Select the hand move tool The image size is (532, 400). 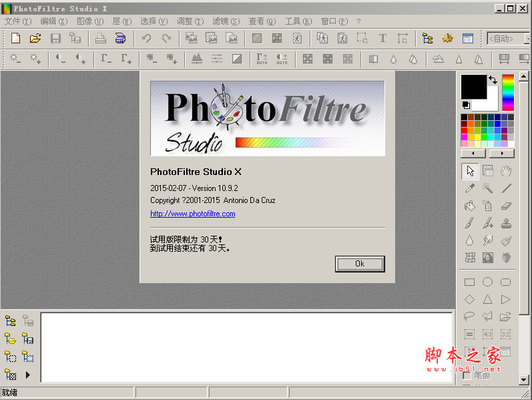click(x=506, y=171)
